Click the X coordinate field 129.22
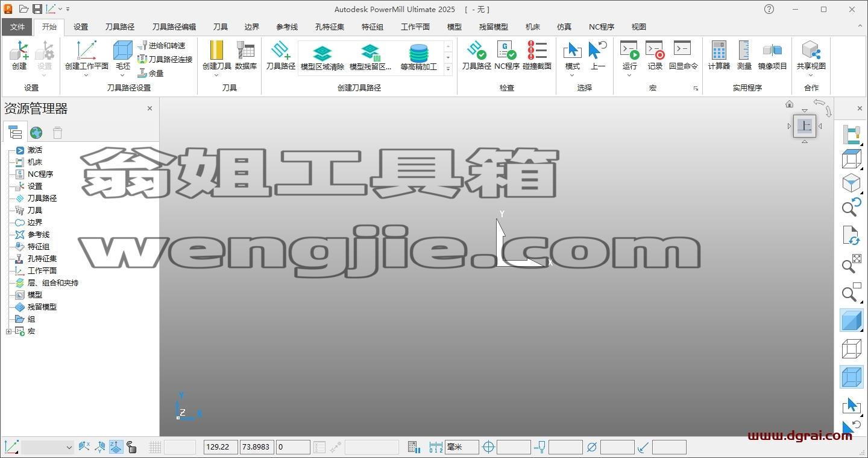 click(x=221, y=447)
